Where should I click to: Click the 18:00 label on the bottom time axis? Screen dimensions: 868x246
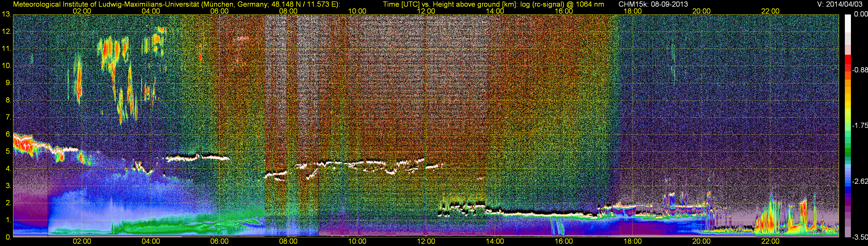point(632,241)
